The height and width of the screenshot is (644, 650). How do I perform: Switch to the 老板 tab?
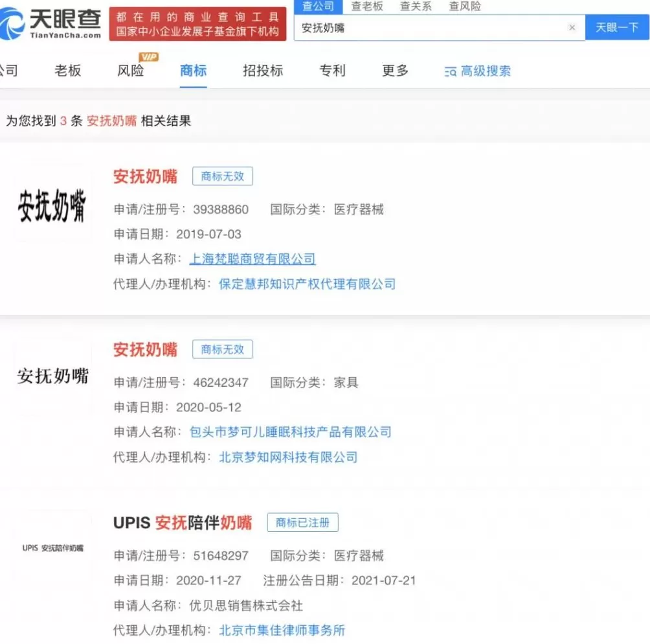67,71
